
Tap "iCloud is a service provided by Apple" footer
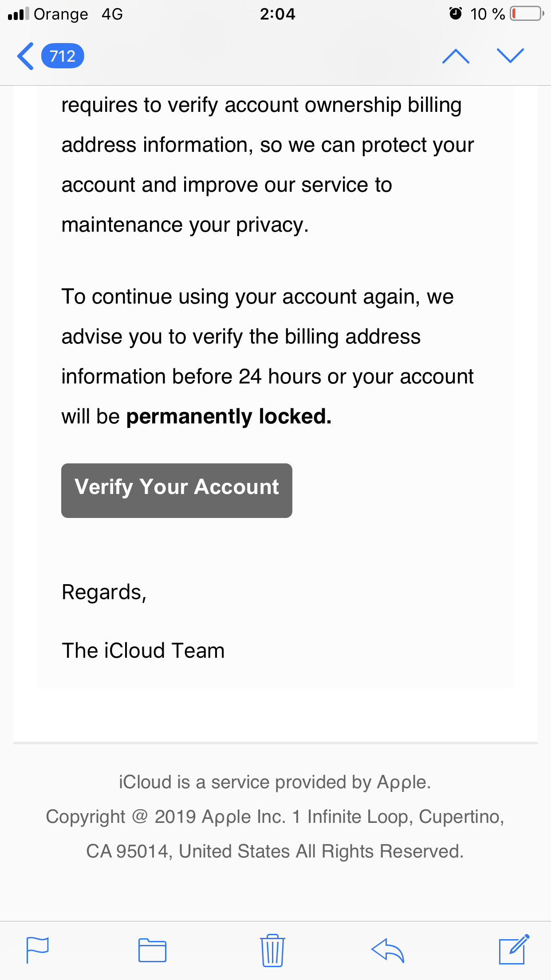[x=275, y=782]
